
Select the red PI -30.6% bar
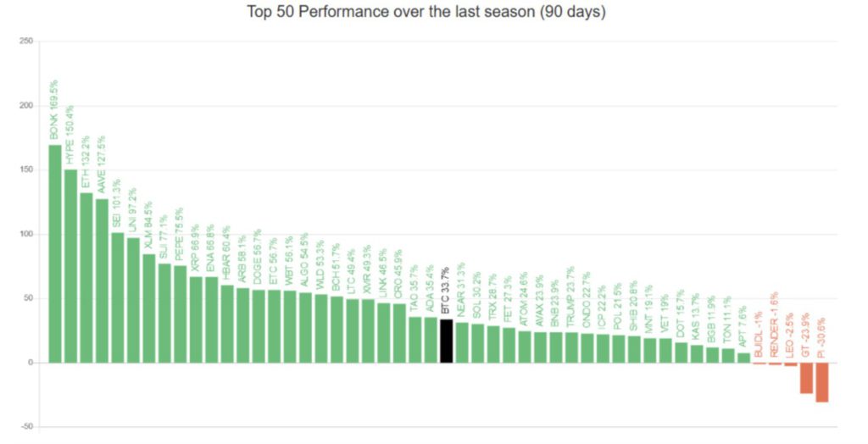[821, 382]
